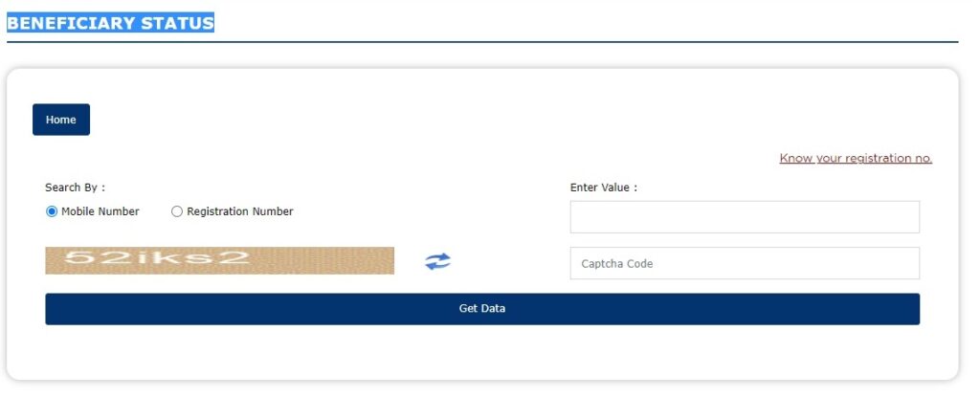Click the captcha image showing 52iks2
Viewport: 980px width, 397px height.
[219, 260]
